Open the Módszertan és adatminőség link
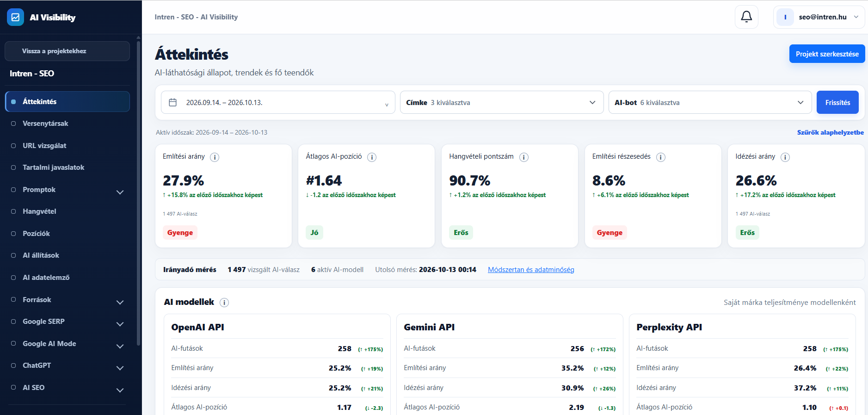 coord(531,270)
